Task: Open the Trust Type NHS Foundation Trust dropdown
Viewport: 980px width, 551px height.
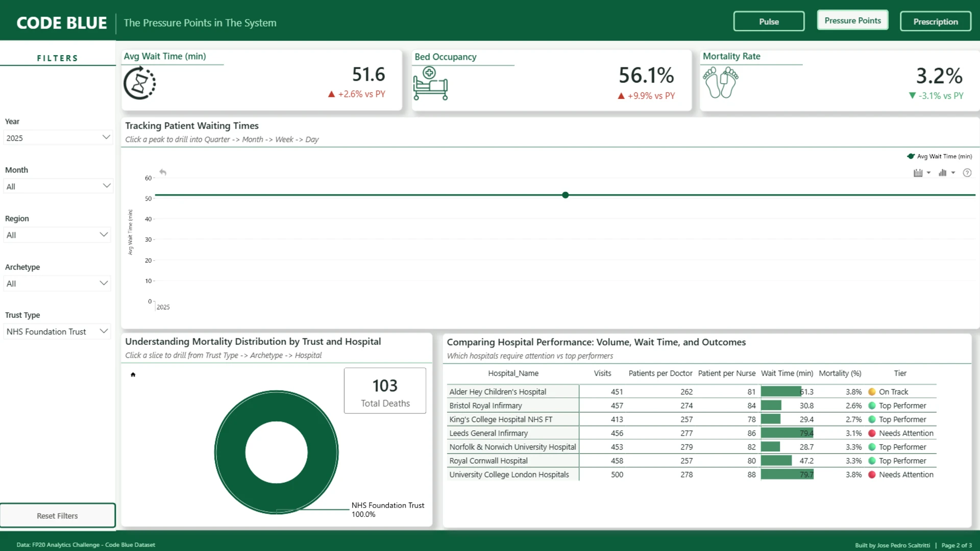Action: coord(58,332)
